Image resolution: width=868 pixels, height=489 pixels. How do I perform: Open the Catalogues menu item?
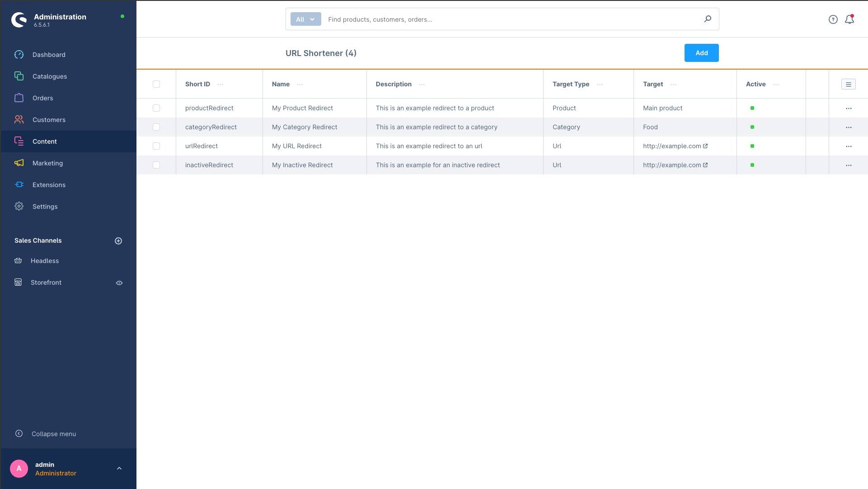point(69,76)
